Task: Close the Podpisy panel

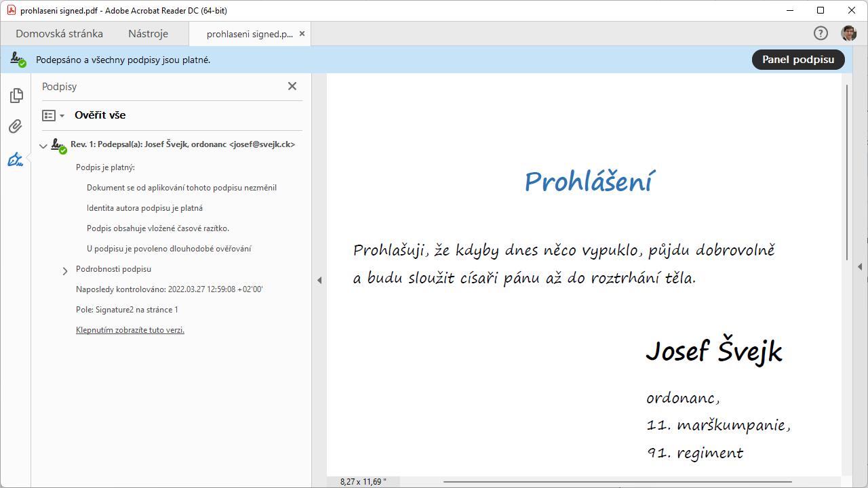Action: coord(292,86)
